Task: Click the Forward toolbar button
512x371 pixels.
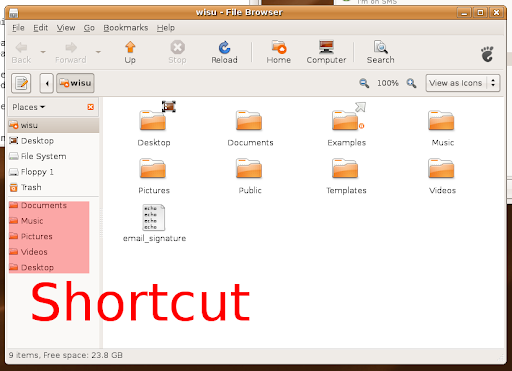Action: coord(71,52)
